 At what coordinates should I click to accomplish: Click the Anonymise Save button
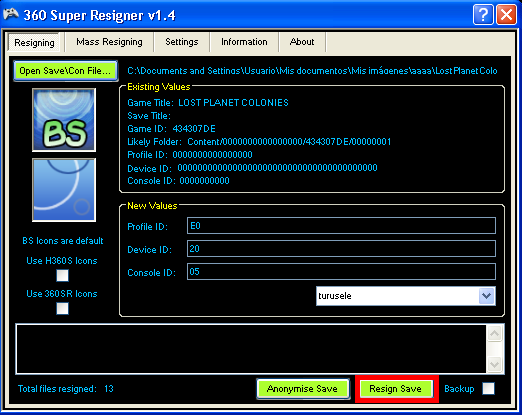(303, 389)
